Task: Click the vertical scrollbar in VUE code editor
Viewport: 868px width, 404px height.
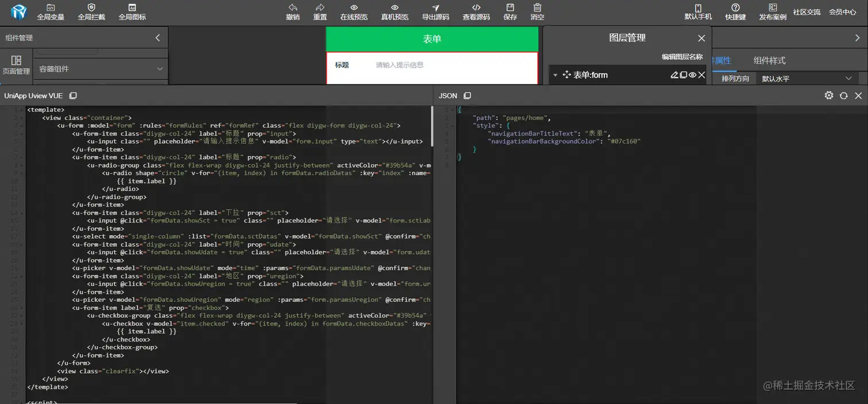Action: pos(432,126)
